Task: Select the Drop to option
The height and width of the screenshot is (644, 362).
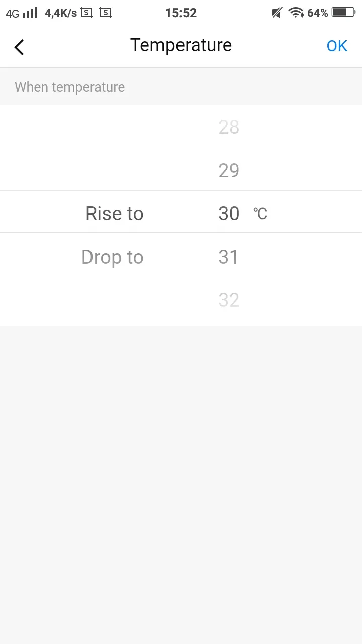Action: coord(113,257)
